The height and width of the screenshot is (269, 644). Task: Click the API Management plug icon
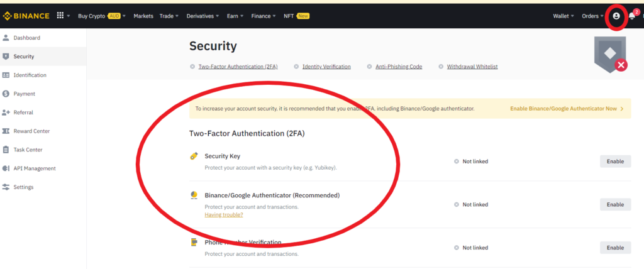point(6,168)
